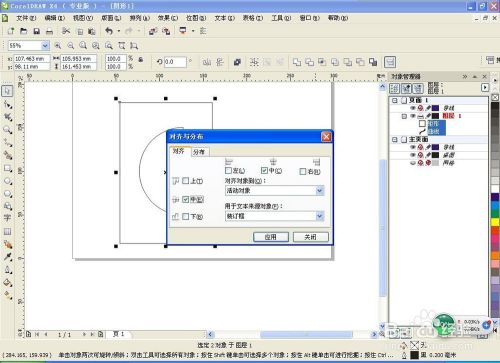Select the Pick tool in the toolbox
Viewport: 500px width, 363px height.
[7, 91]
